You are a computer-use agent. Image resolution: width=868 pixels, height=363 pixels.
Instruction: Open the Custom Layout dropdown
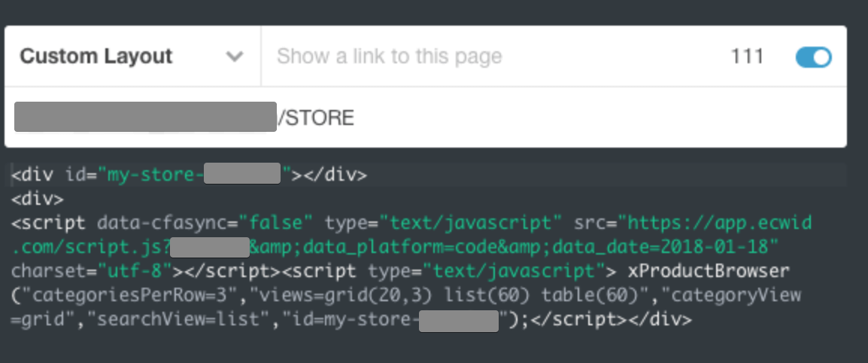132,56
